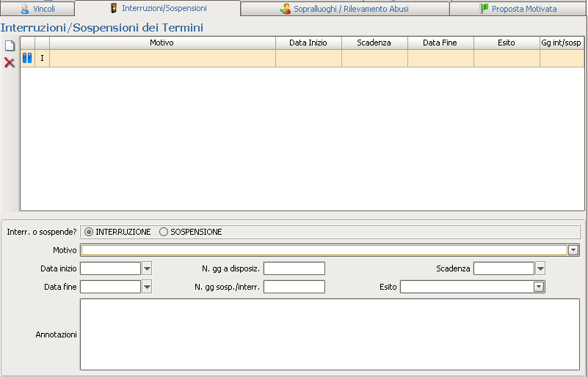Open the Data fine date picker arrow
Viewport: 588px width, 377px height.
[147, 287]
